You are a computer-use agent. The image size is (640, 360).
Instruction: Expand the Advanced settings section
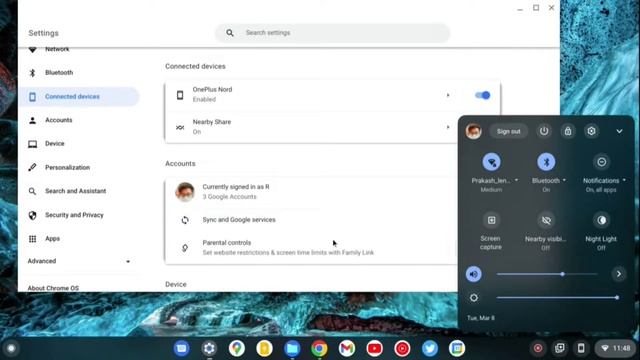79,261
